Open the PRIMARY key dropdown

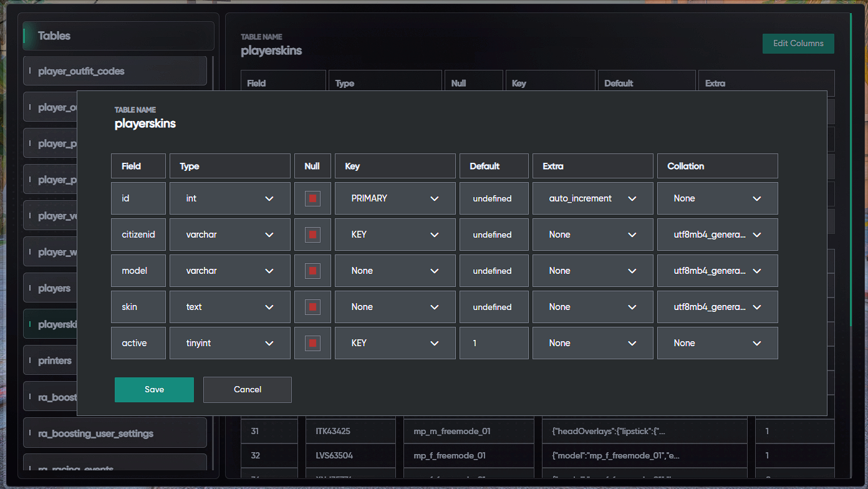[x=395, y=198]
